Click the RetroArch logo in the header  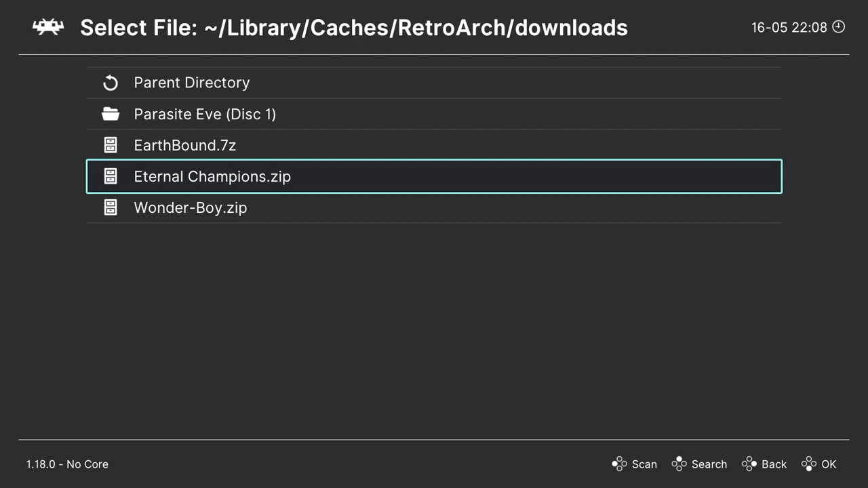pyautogui.click(x=47, y=27)
